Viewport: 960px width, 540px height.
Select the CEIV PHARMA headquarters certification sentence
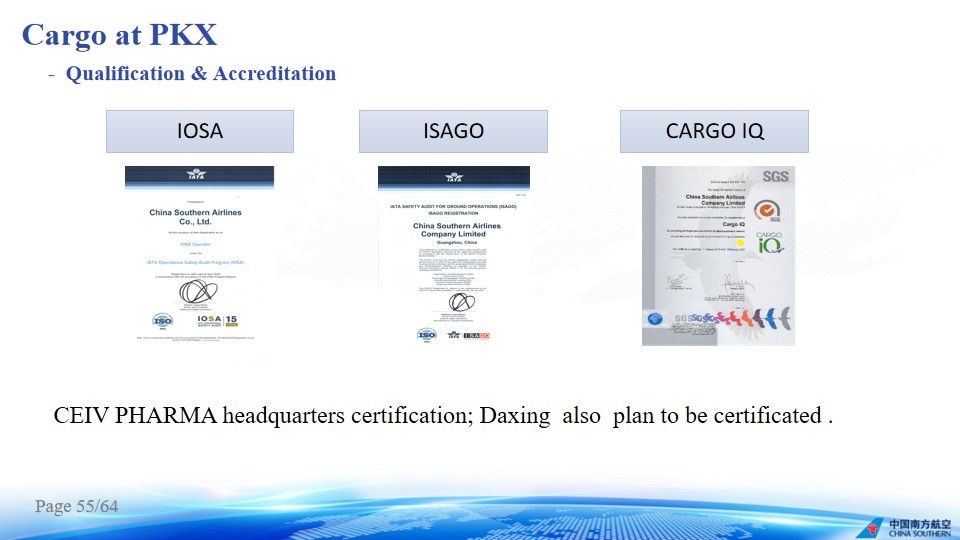[443, 416]
